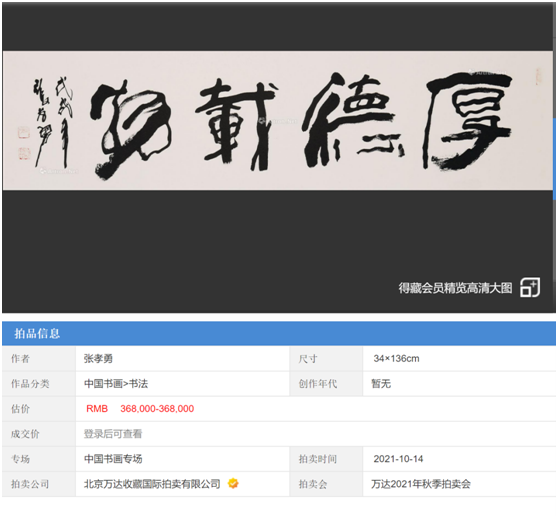Open 万达2021年秋季拍卖会 auction link
The height and width of the screenshot is (522, 558).
pos(421,484)
